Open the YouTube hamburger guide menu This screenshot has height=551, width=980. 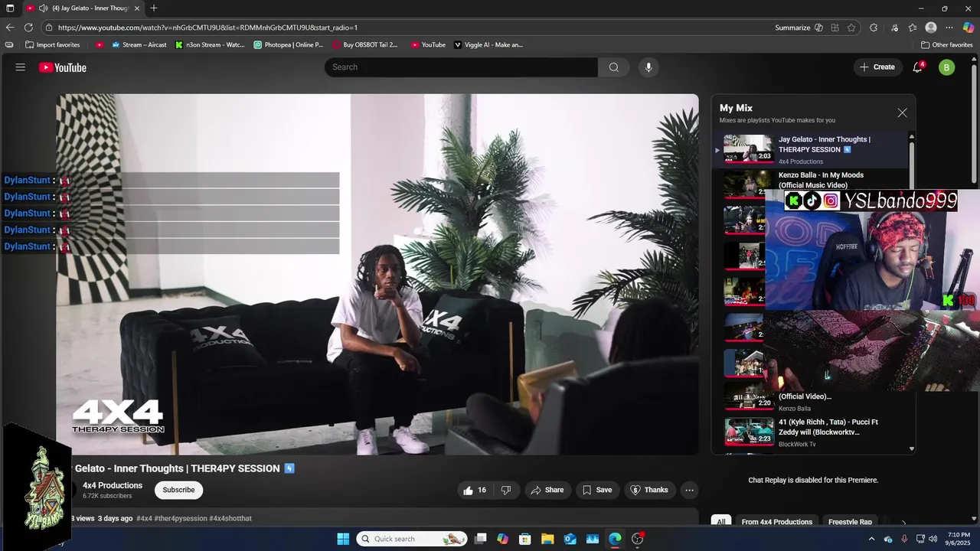20,67
